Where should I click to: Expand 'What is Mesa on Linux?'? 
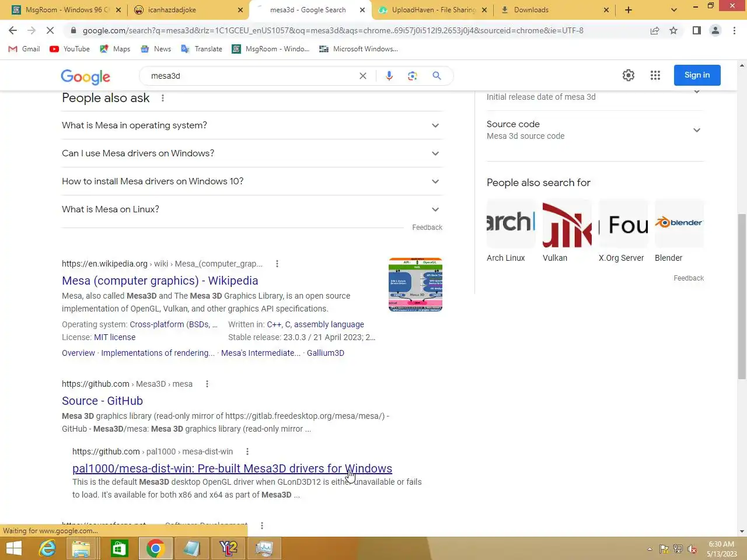pos(252,209)
